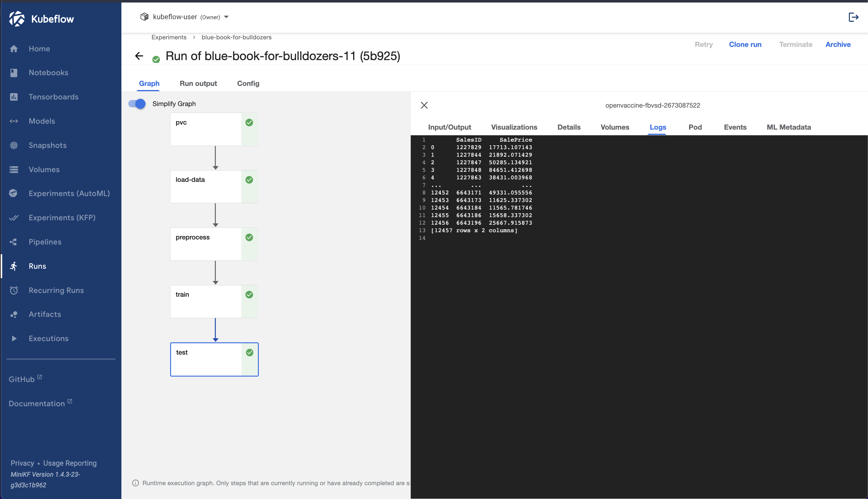Click the Pipelines sidebar icon
This screenshot has height=499, width=868.
[x=14, y=242]
